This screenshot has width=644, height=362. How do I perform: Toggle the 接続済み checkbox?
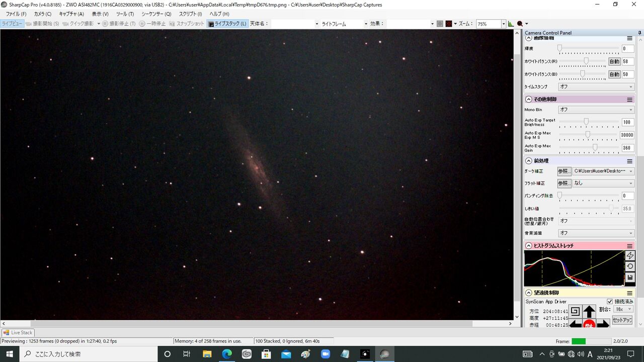pos(610,302)
